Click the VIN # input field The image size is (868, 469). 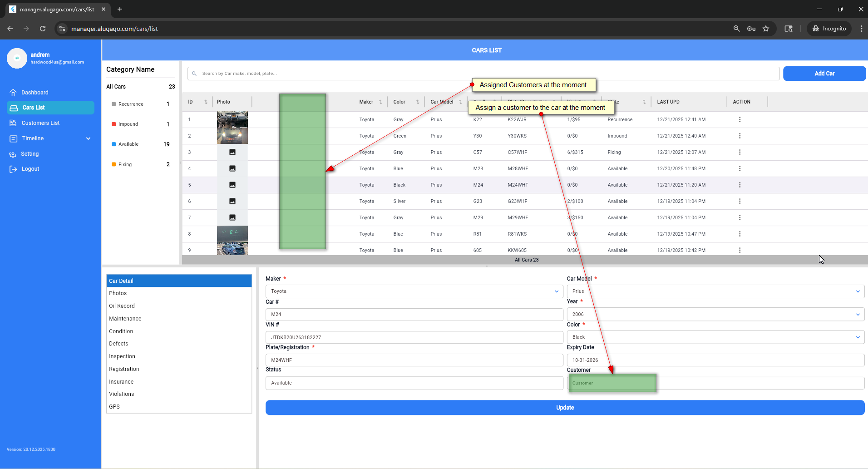point(414,337)
